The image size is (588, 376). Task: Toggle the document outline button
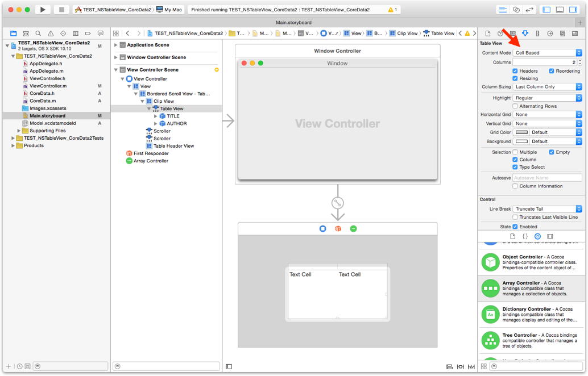229,367
